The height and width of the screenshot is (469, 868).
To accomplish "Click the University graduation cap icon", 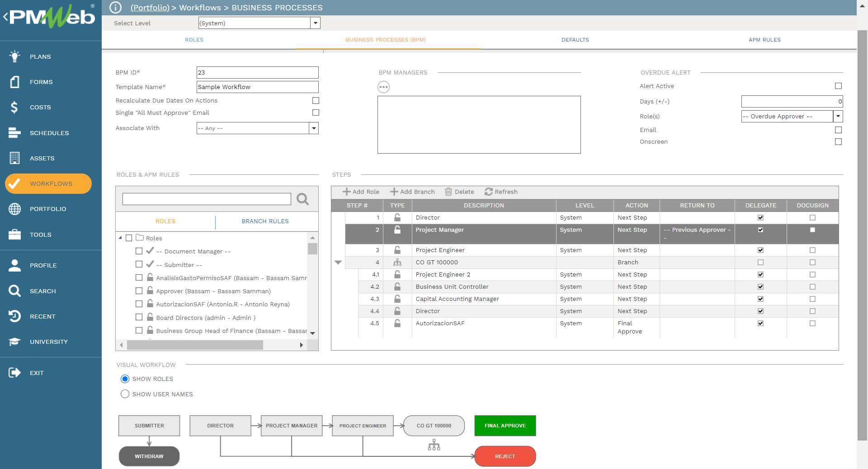I will (14, 342).
